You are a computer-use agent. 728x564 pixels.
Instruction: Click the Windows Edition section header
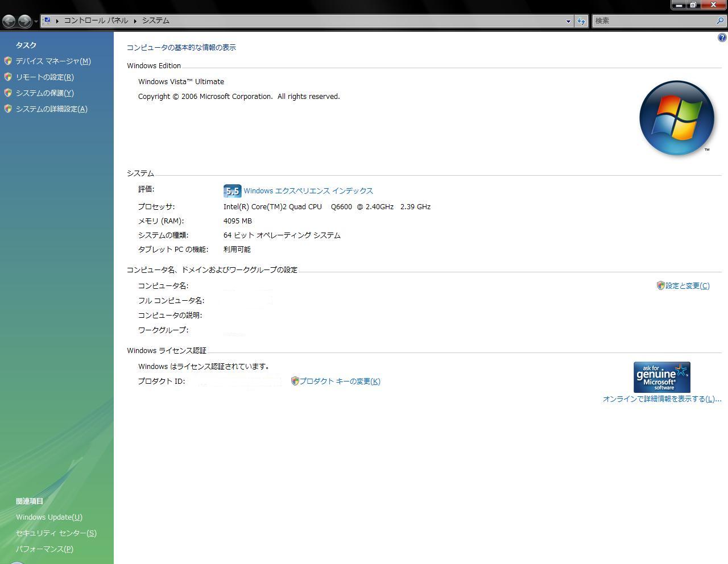pos(154,66)
